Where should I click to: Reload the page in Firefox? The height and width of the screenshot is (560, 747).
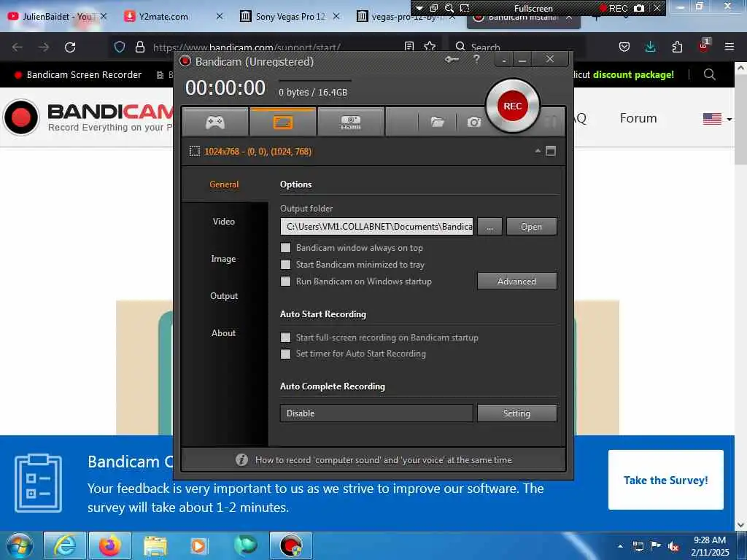click(x=70, y=47)
